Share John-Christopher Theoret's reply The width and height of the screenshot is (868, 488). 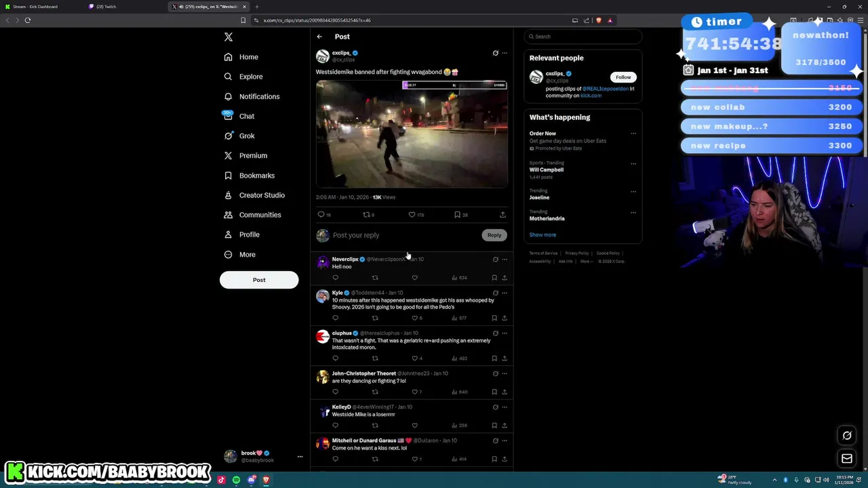504,392
